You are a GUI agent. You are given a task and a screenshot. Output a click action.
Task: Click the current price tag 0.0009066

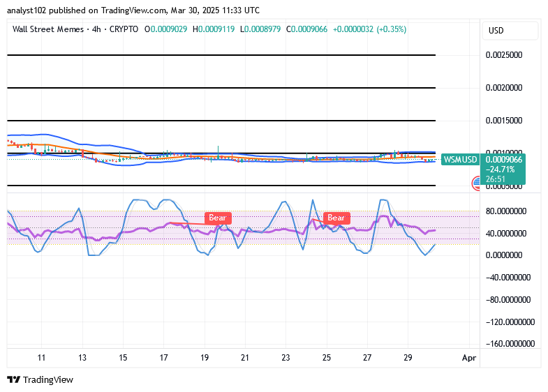click(503, 160)
